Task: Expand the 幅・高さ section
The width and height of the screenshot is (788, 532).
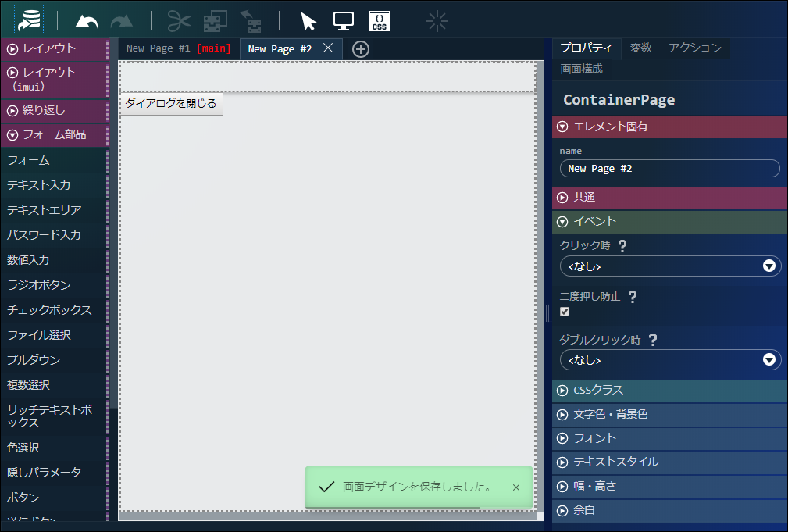Action: pyautogui.click(x=669, y=486)
